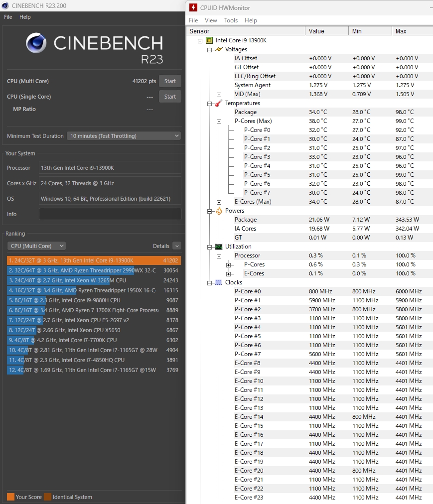Click the OS field in Your System
The image size is (433, 504).
pos(110,199)
